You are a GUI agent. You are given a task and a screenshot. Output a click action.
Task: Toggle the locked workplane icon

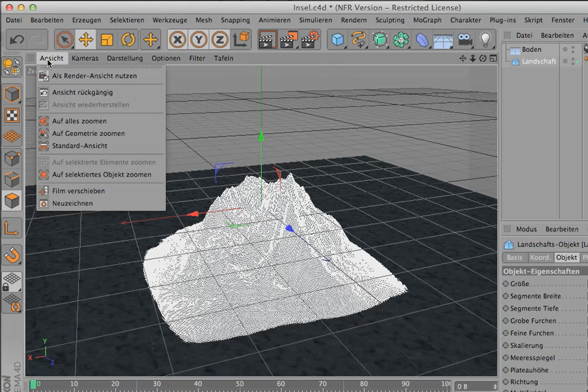12,282
